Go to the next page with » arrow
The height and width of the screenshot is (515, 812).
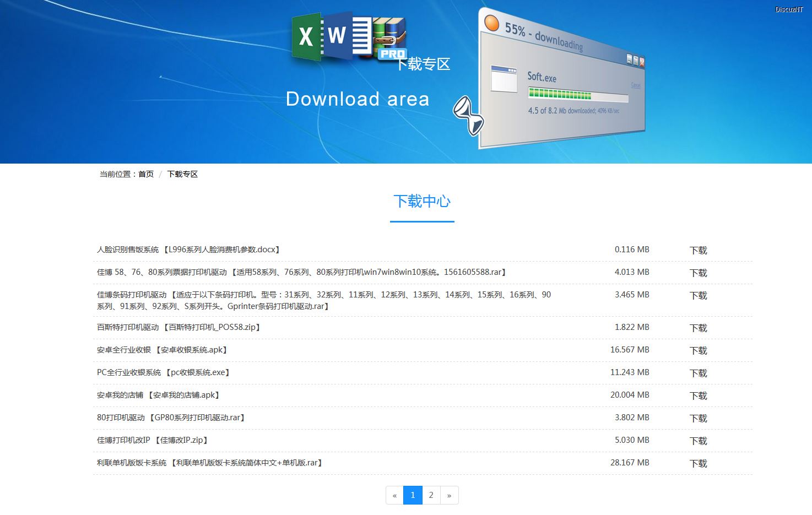(x=449, y=495)
